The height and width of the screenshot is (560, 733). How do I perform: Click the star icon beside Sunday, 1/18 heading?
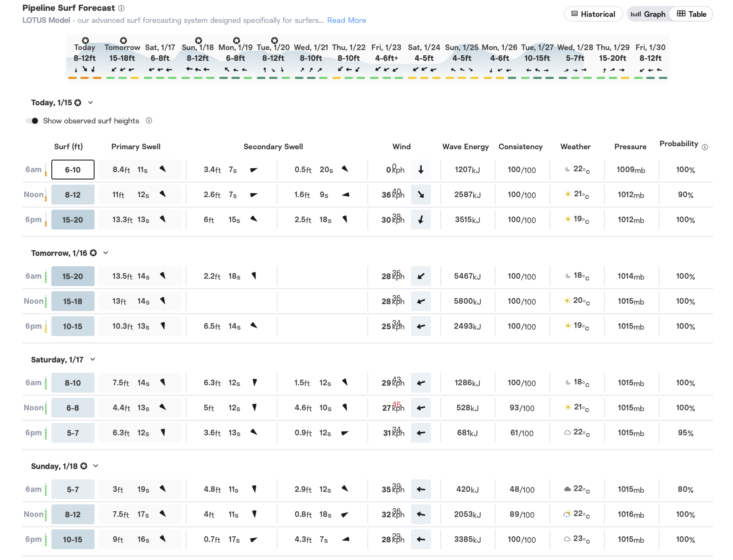84,466
